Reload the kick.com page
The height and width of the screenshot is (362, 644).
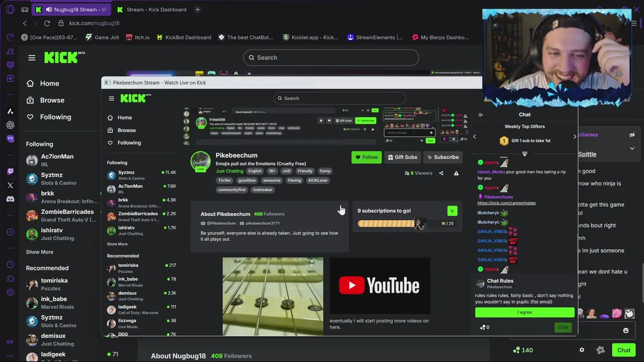47,23
